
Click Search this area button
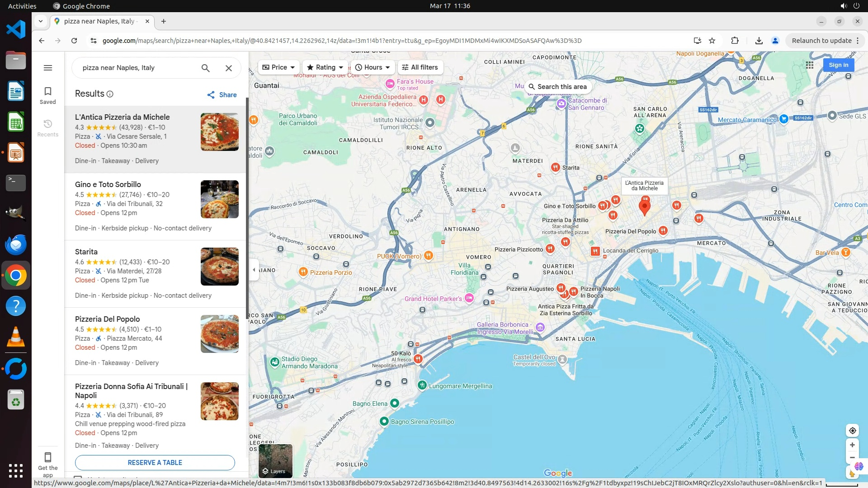558,87
